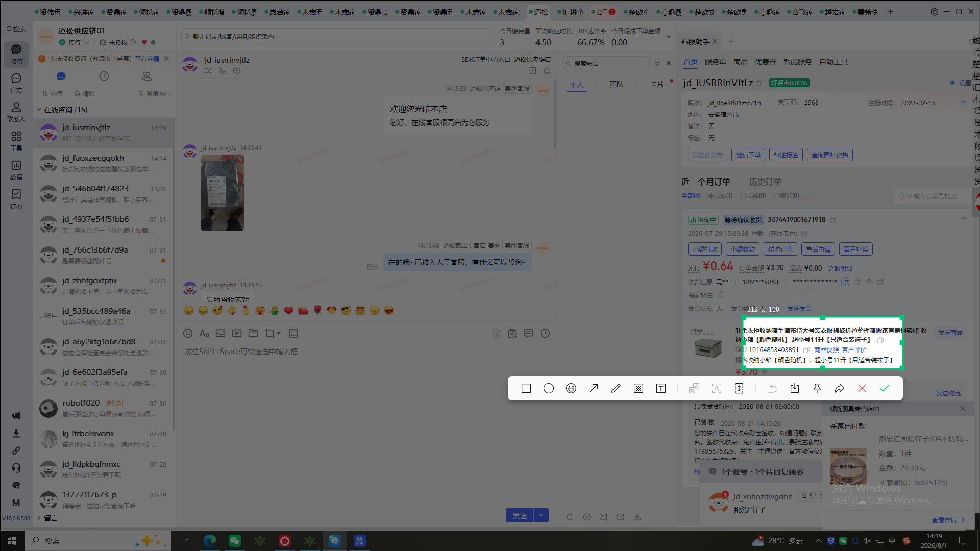Viewport: 980px width, 551px height.
Task: Open 数据 data section in sidebar
Action: [16, 170]
